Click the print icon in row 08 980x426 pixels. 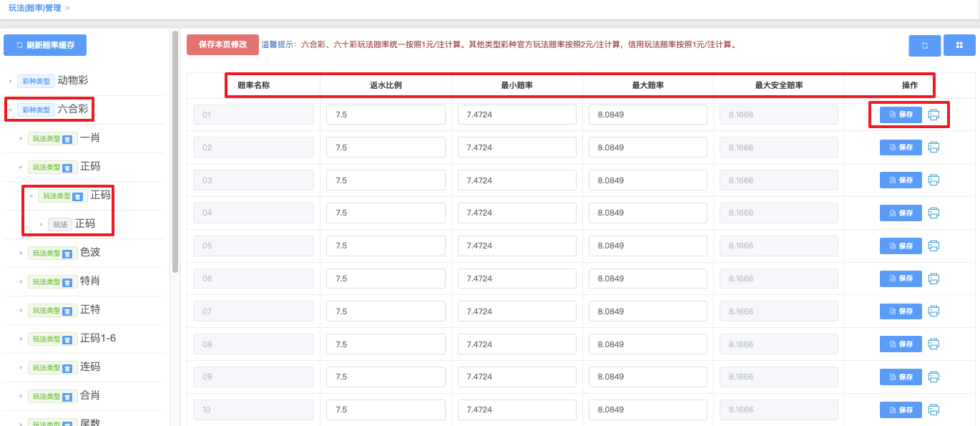(934, 344)
